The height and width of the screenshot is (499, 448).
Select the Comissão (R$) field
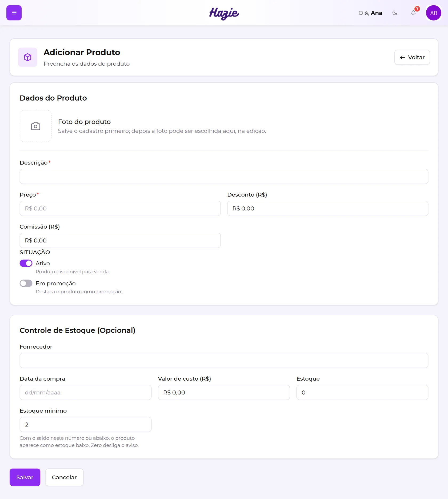click(120, 240)
